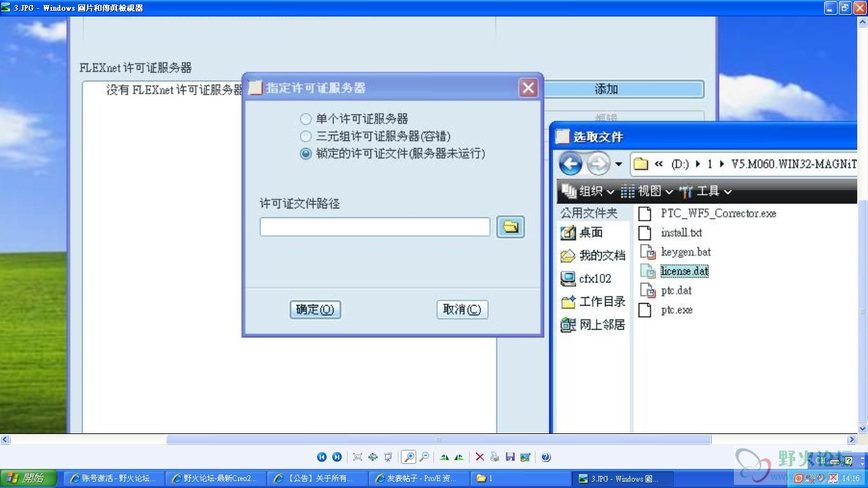Viewport: 868px width, 488px height.
Task: Print the image using printer icon
Action: 494,457
